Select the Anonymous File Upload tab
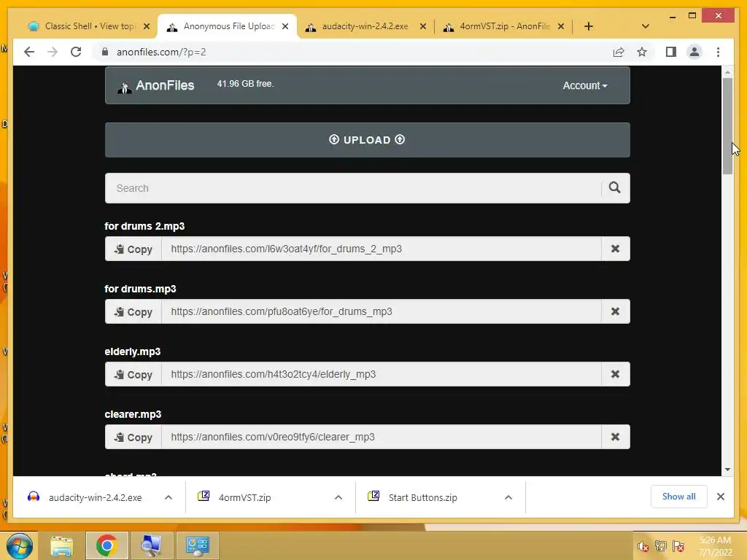The width and height of the screenshot is (747, 560). pos(228,26)
